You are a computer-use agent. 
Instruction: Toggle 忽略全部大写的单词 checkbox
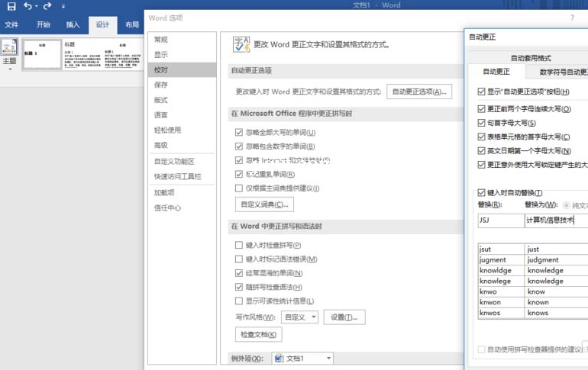[x=239, y=132]
